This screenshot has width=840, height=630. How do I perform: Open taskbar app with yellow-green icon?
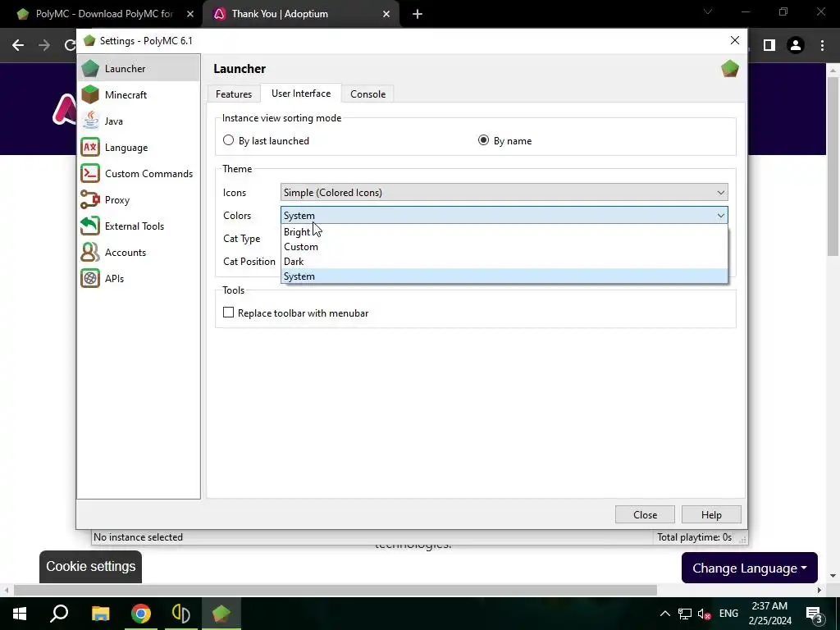pos(181,614)
